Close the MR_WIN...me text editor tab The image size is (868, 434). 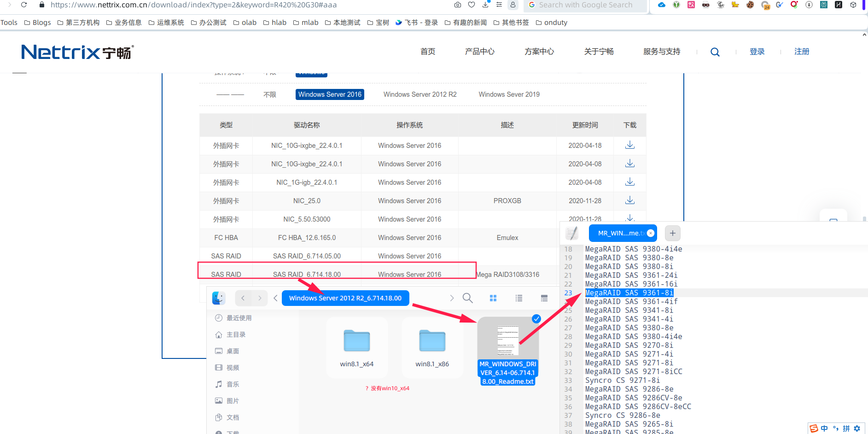pyautogui.click(x=651, y=233)
